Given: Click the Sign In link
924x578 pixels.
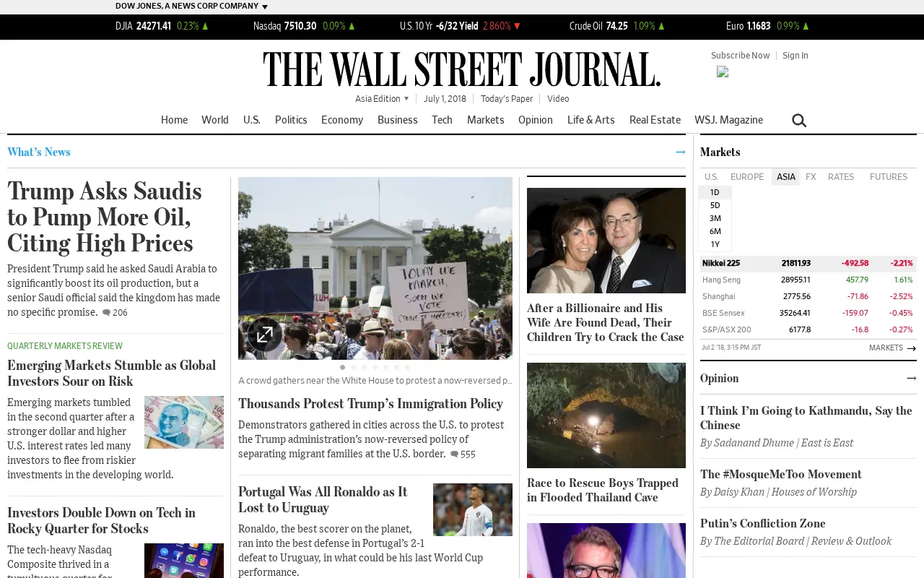Looking at the screenshot, I should (x=796, y=56).
